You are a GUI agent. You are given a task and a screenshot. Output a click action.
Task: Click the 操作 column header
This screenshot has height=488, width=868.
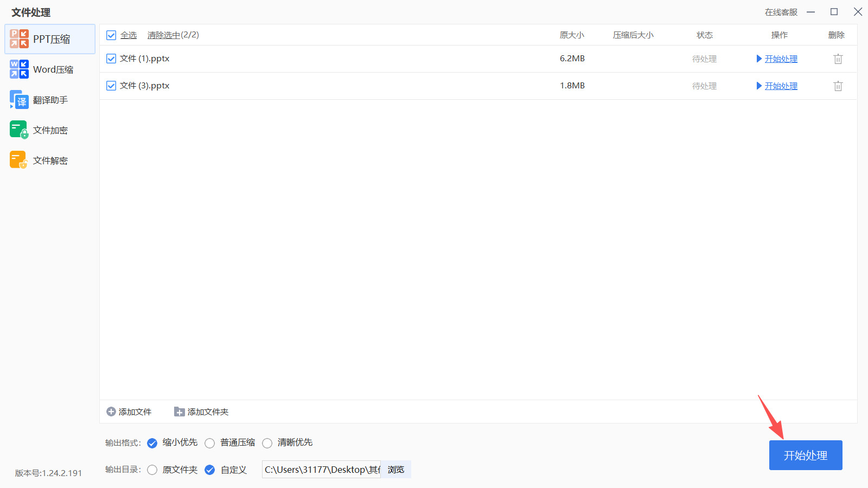point(780,35)
